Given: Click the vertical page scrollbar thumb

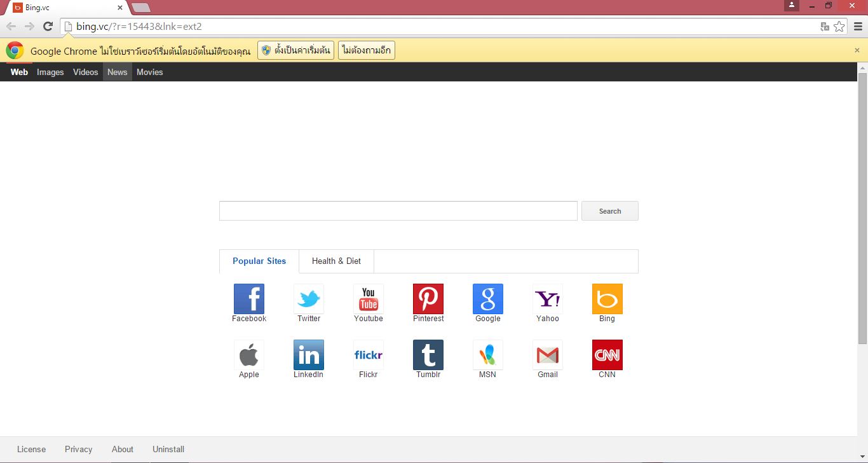Looking at the screenshot, I should pyautogui.click(x=862, y=209).
